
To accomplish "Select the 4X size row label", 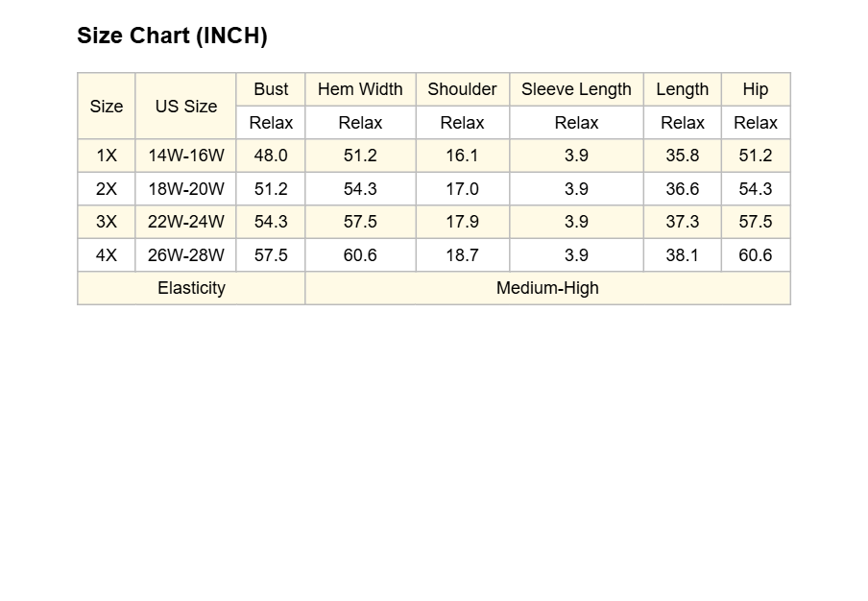I will [107, 255].
